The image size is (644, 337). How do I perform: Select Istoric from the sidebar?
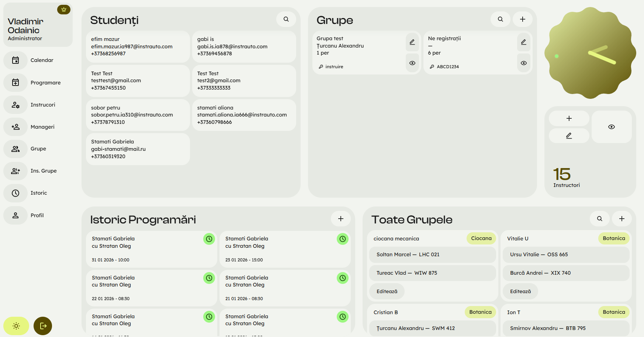pyautogui.click(x=38, y=193)
